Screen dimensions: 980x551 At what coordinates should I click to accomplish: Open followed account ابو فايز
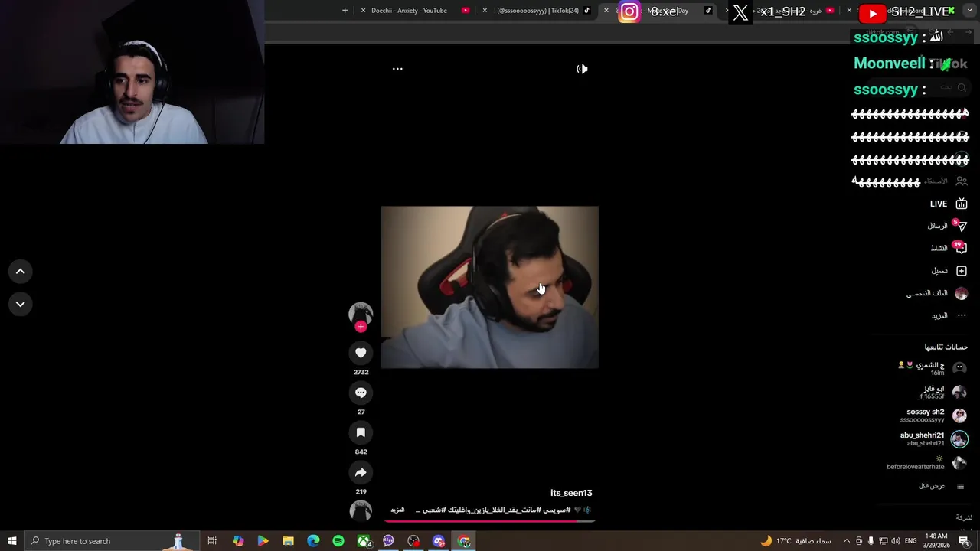pyautogui.click(x=942, y=392)
